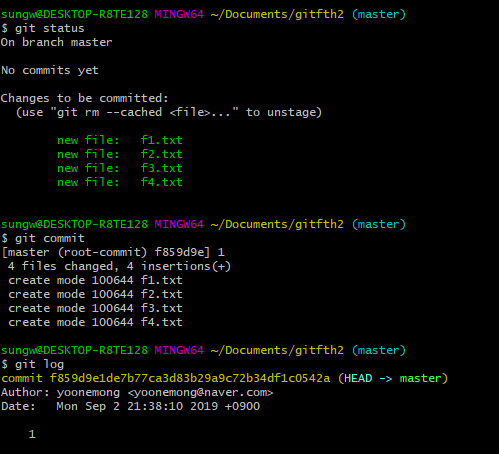The width and height of the screenshot is (499, 454).
Task: Select Author line with yoonemong email
Action: (x=137, y=392)
